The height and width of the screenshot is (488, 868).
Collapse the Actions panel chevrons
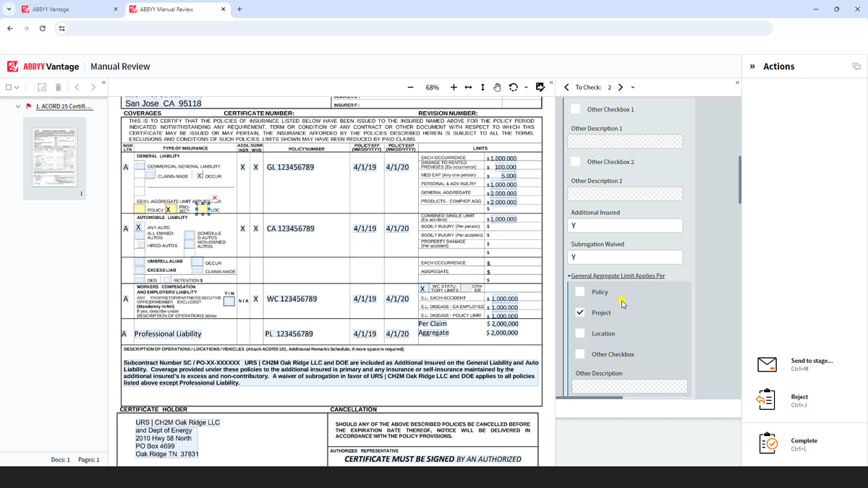(x=752, y=67)
